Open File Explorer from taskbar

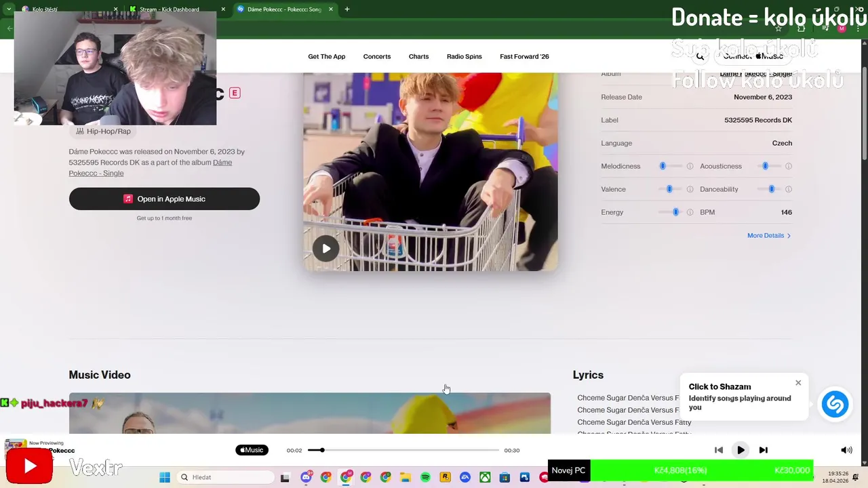pos(406,477)
